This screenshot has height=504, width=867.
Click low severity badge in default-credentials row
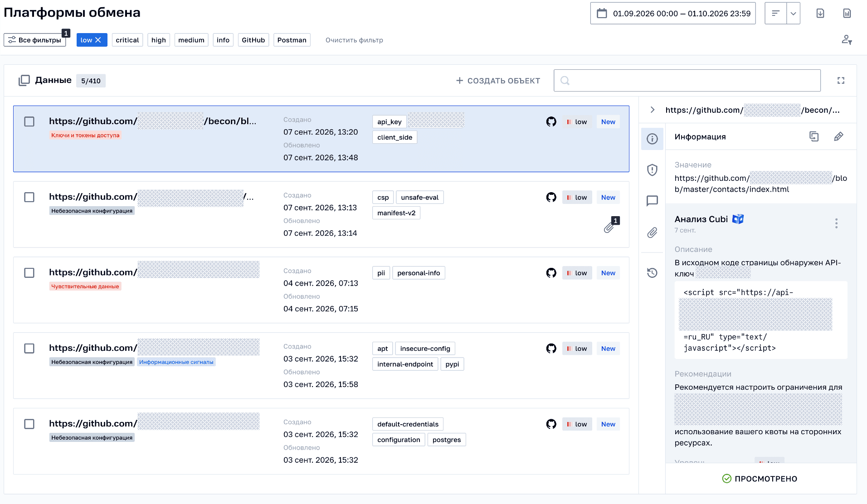click(577, 424)
